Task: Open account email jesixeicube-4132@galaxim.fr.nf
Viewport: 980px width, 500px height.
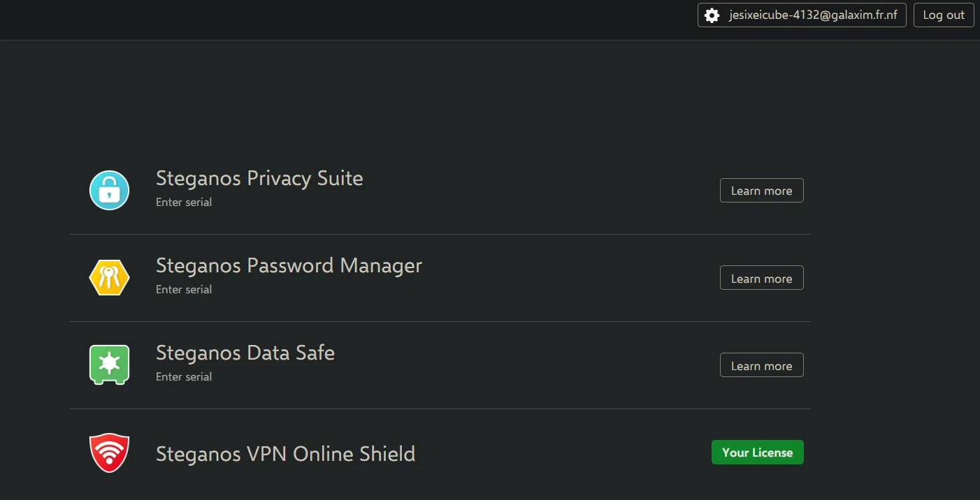Action: click(x=802, y=15)
